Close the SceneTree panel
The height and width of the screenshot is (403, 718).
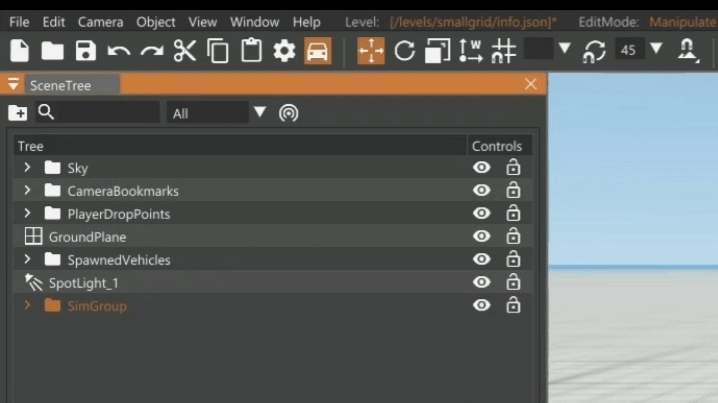[530, 84]
